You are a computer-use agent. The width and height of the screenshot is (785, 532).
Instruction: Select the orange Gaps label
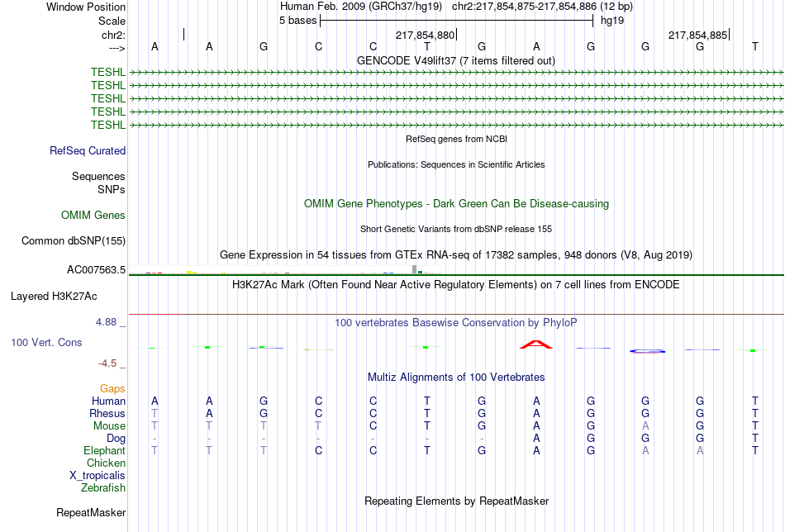[x=112, y=388]
